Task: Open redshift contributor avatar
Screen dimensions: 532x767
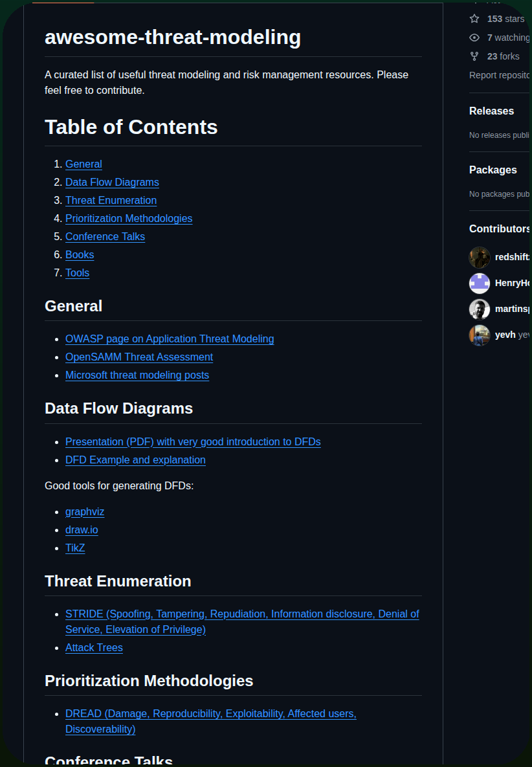Action: click(x=480, y=258)
